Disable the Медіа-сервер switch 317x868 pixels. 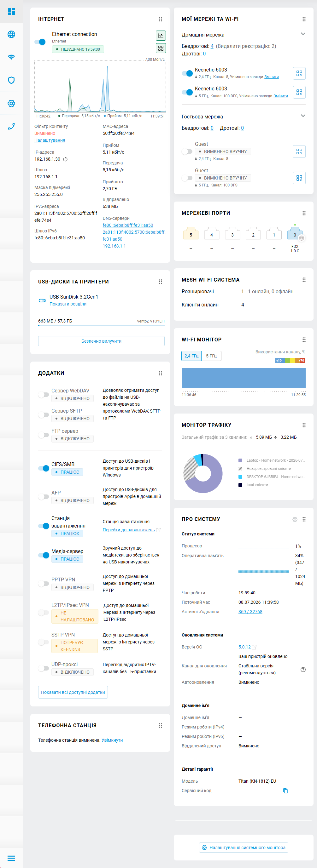pos(44,555)
